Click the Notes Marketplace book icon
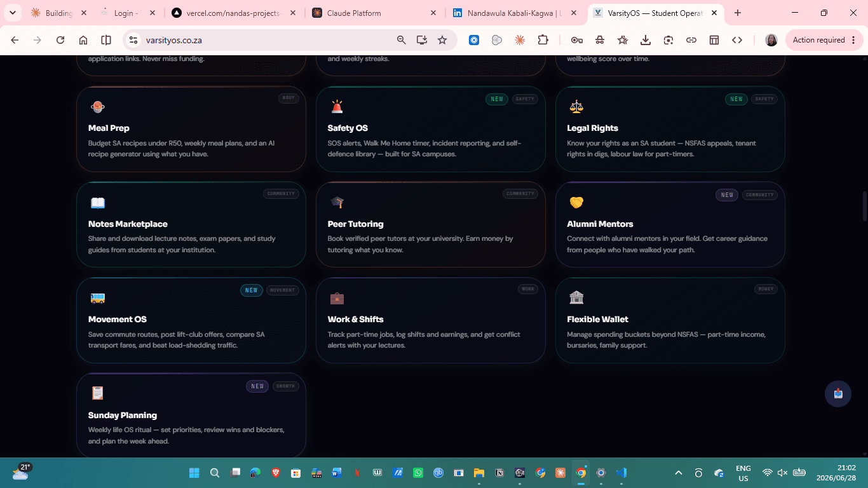This screenshot has width=868, height=488. [x=97, y=203]
